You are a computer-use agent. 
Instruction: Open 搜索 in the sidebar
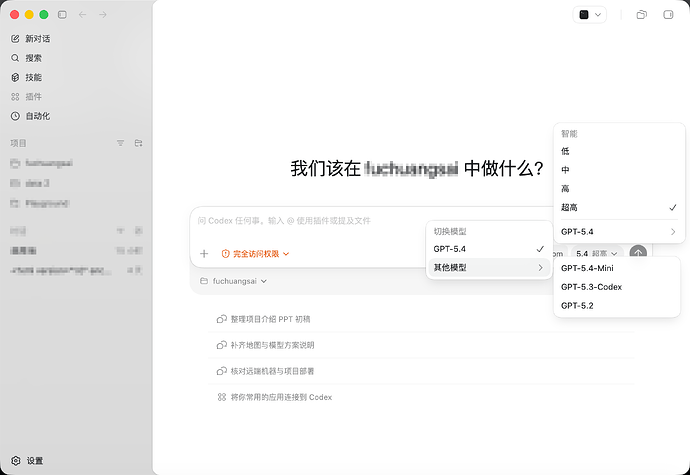(26, 58)
